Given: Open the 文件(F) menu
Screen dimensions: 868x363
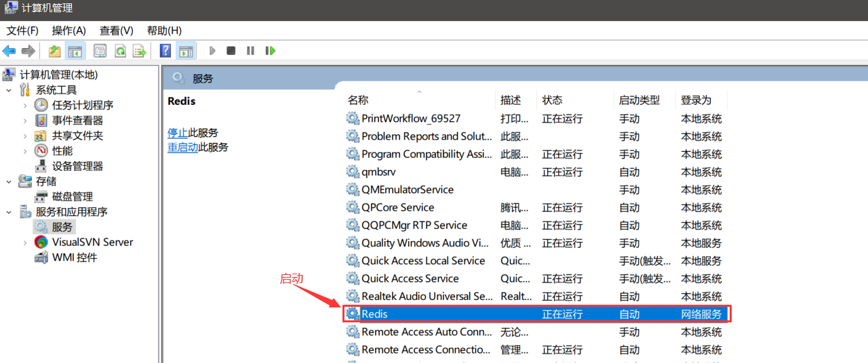Looking at the screenshot, I should tap(22, 30).
